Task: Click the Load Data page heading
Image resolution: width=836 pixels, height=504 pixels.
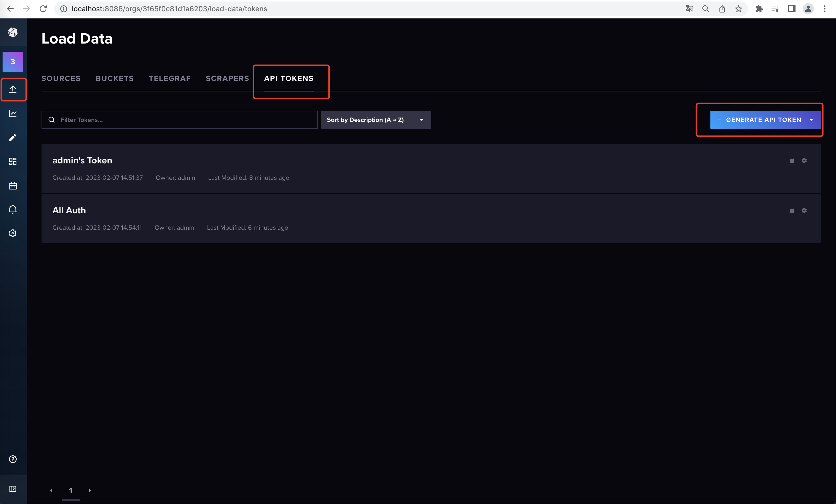Action: click(77, 39)
